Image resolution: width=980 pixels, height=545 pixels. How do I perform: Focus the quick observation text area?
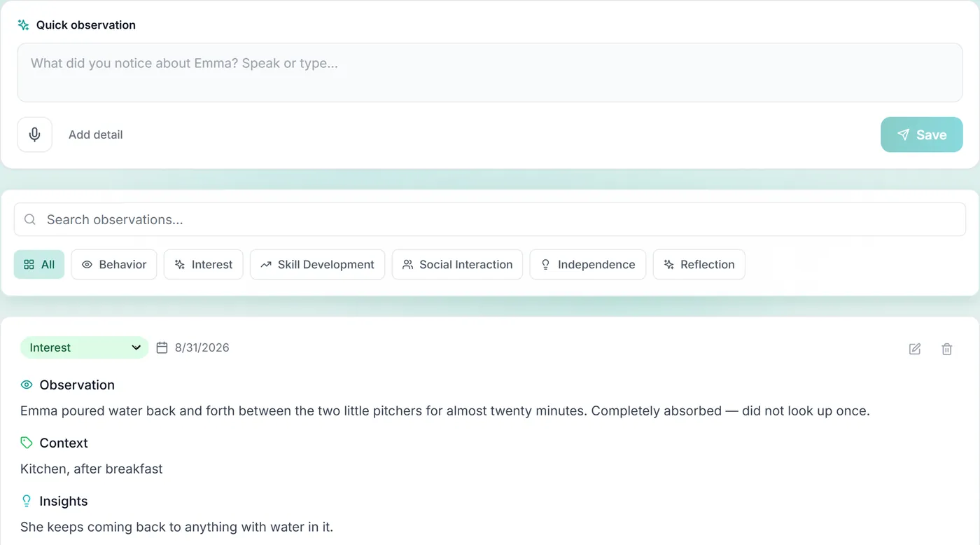tap(490, 73)
